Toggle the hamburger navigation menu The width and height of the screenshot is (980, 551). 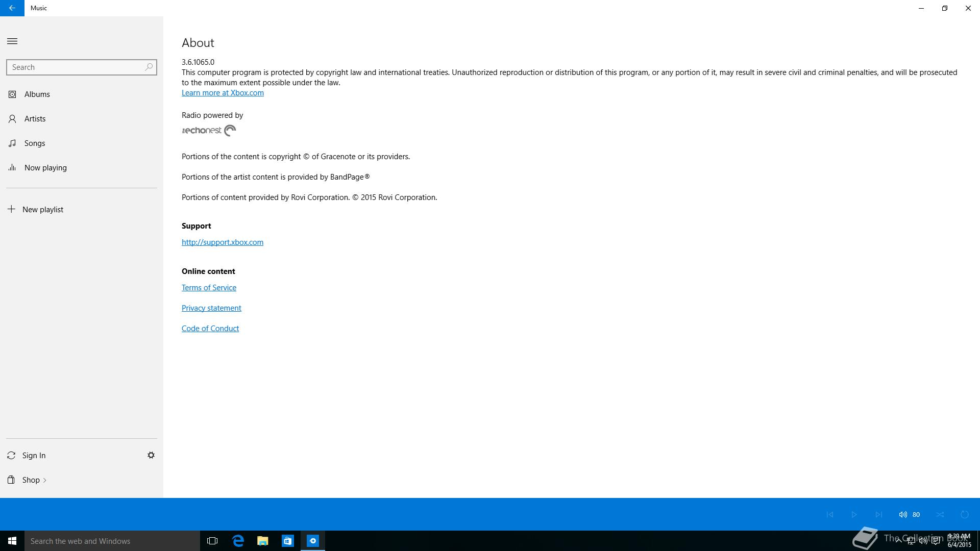(x=12, y=41)
